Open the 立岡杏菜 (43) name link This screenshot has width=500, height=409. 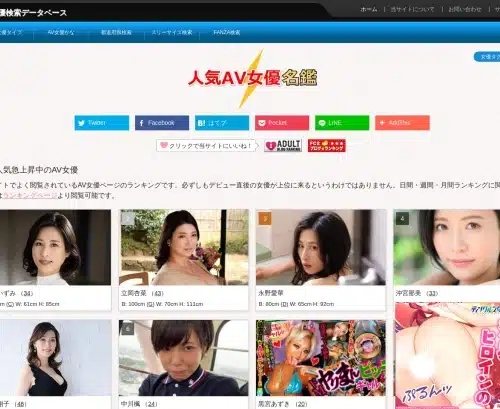(x=142, y=293)
